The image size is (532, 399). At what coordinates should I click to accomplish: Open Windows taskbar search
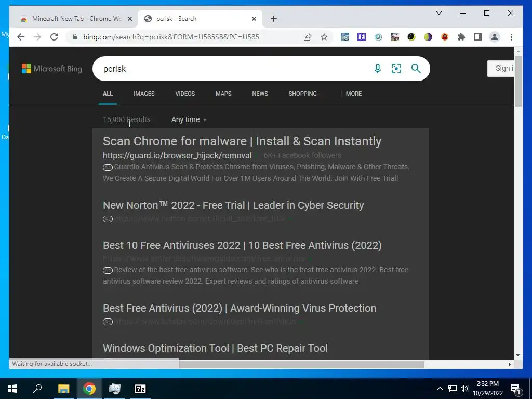tap(37, 389)
